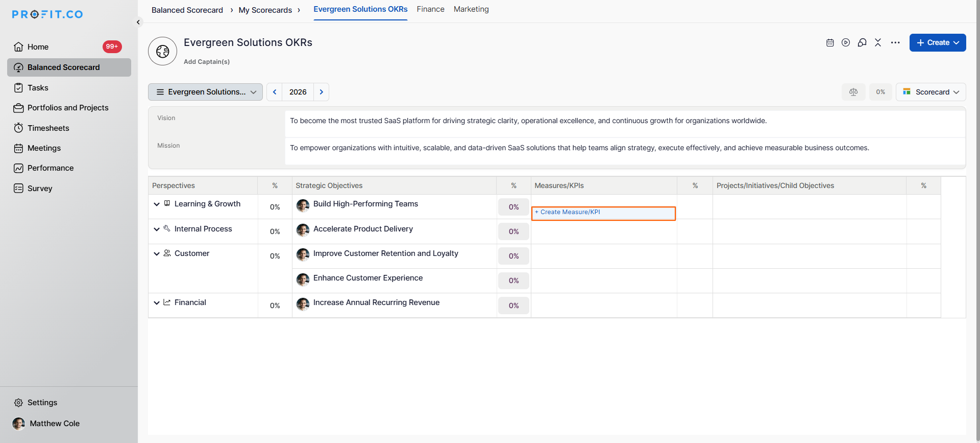Click the globe scorecard avatar icon

162,51
